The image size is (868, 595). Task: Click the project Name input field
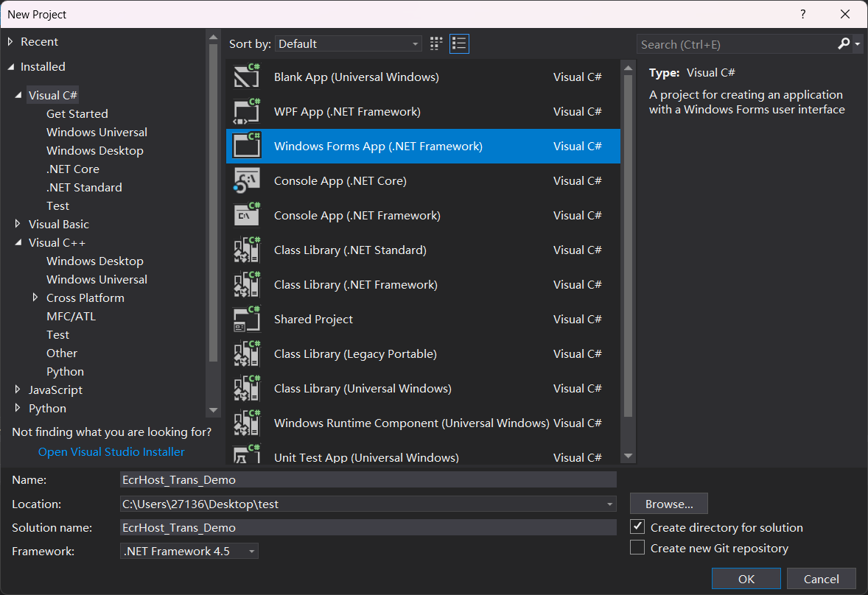pos(368,479)
